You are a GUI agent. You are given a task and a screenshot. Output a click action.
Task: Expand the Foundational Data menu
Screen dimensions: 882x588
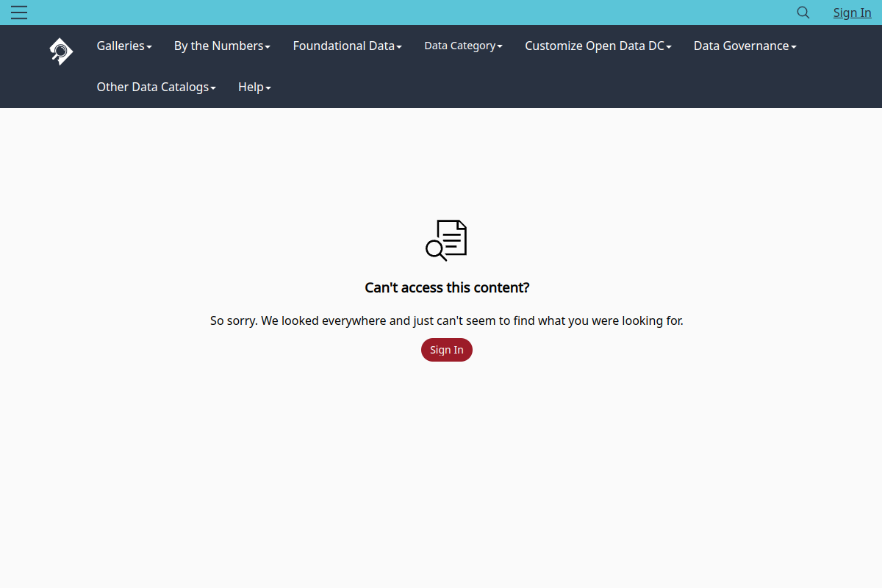click(x=347, y=46)
